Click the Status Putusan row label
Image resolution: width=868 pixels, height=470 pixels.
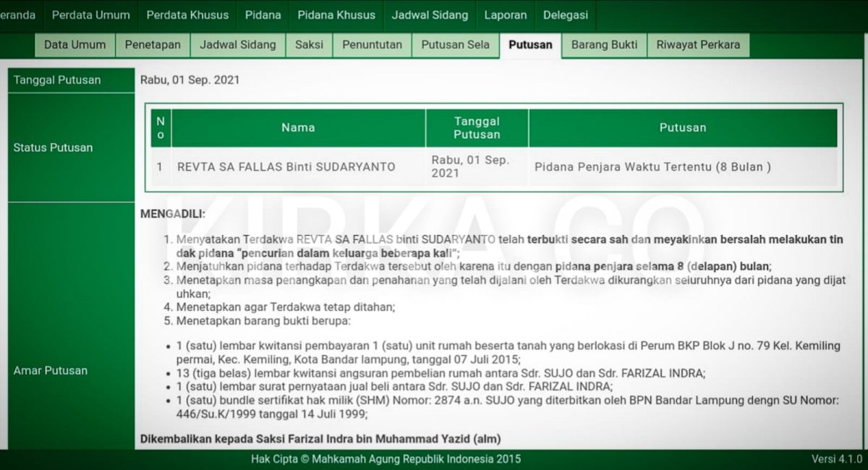pyautogui.click(x=71, y=148)
